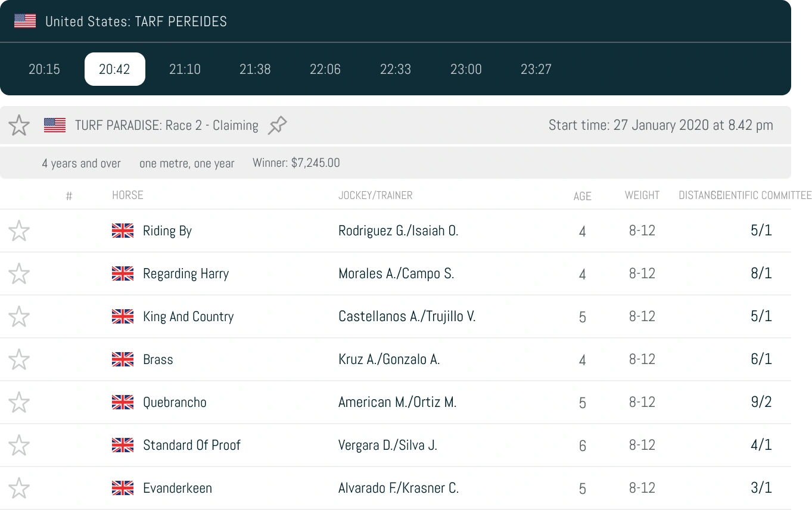This screenshot has width=812, height=510.
Task: Open the 22:06 race tab
Action: pyautogui.click(x=325, y=69)
